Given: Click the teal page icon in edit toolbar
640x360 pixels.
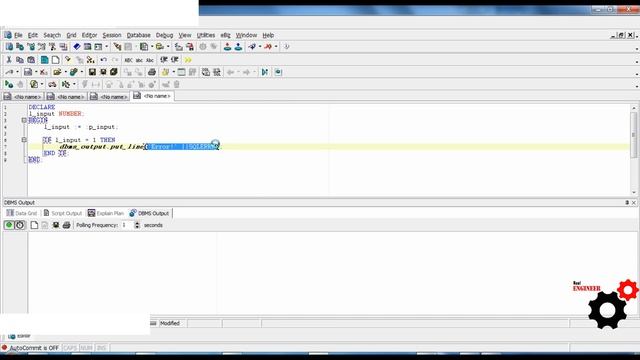Looking at the screenshot, I should 44,60.
